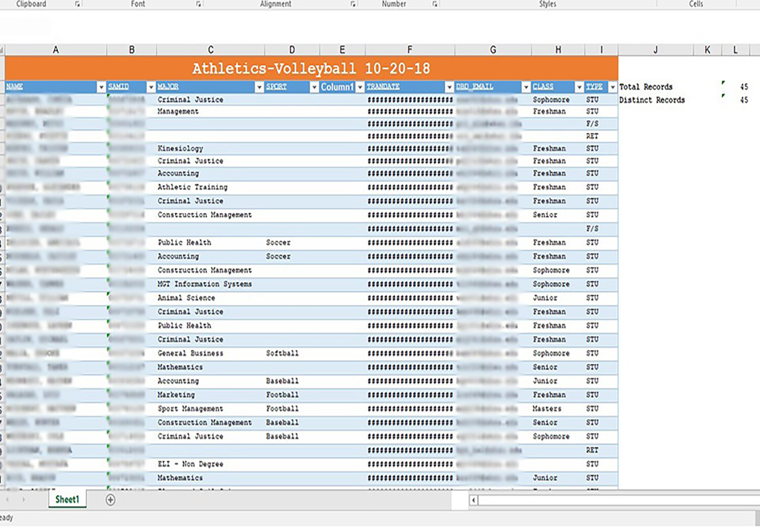Open the SPORT column filter dropdown
760x532 pixels.
coord(314,87)
